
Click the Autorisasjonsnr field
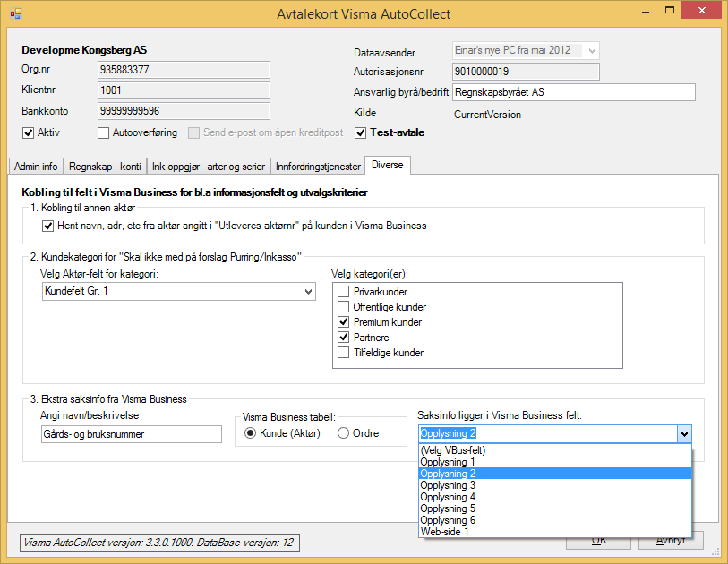[526, 72]
